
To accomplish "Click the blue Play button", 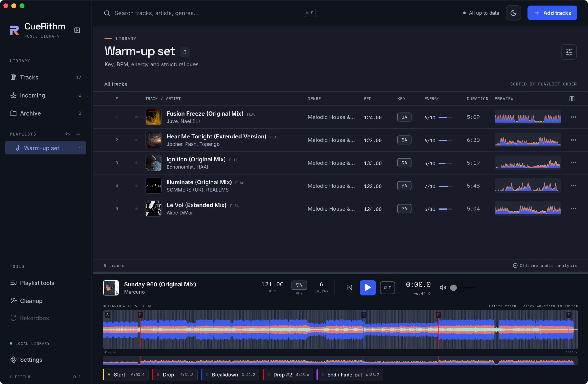I will pos(368,288).
